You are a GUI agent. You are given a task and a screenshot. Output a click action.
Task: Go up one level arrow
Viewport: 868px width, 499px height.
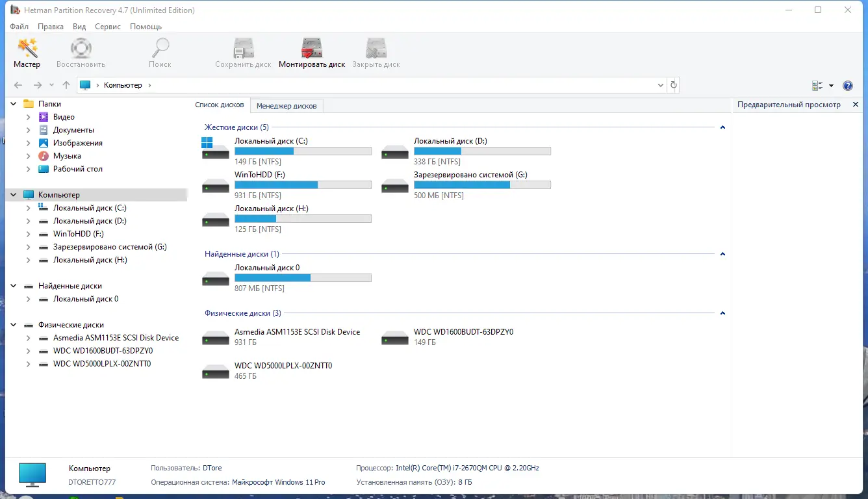66,85
